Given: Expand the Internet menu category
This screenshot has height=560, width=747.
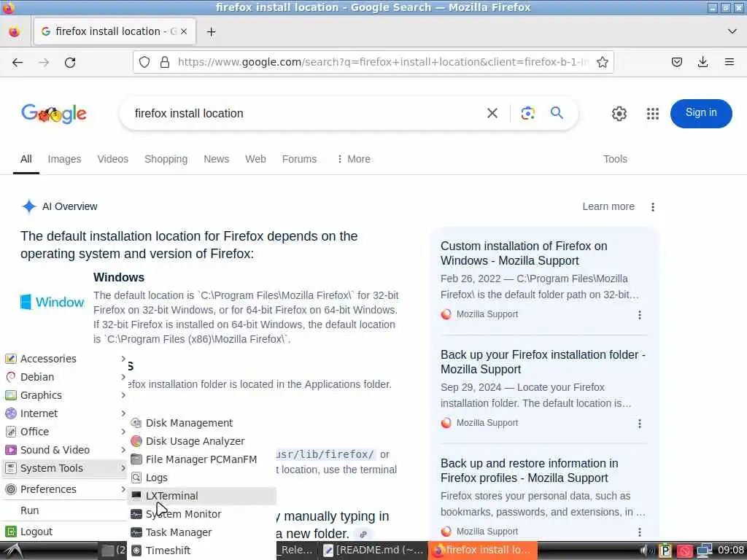Looking at the screenshot, I should tap(65, 413).
